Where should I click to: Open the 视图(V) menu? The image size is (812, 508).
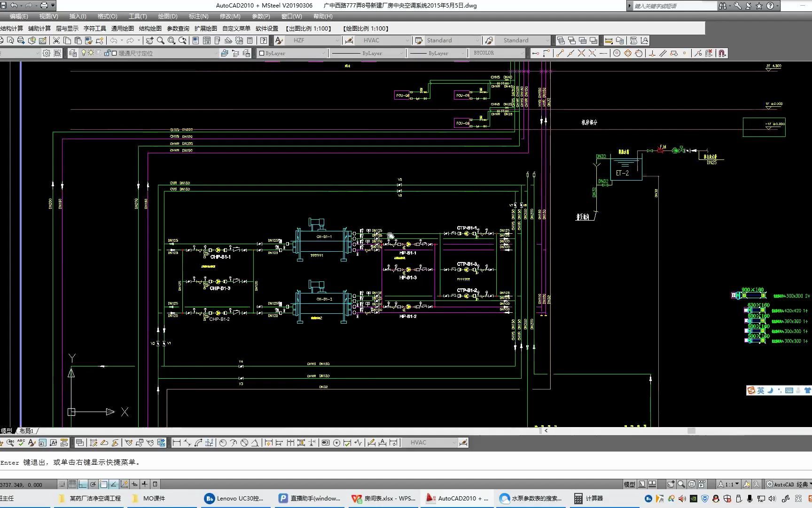(x=49, y=16)
